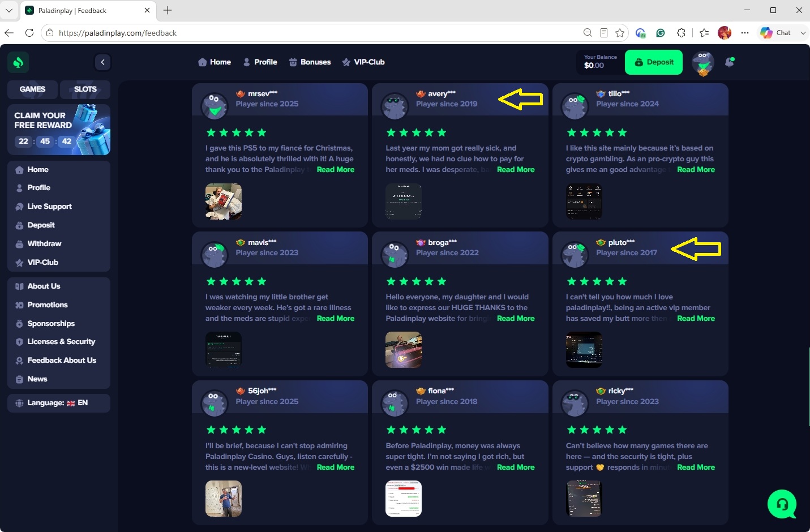Click the Claim Your Free Reward banner
The height and width of the screenshot is (532, 810).
pos(59,130)
